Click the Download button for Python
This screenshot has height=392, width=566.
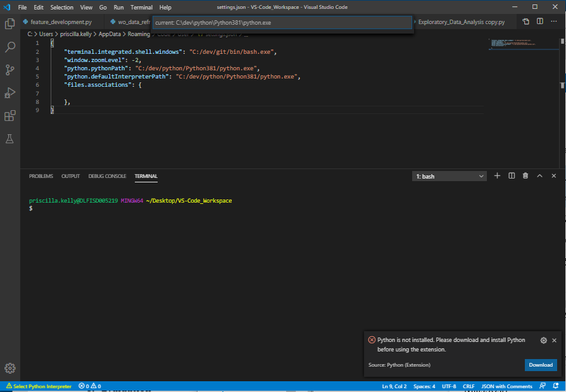541,365
